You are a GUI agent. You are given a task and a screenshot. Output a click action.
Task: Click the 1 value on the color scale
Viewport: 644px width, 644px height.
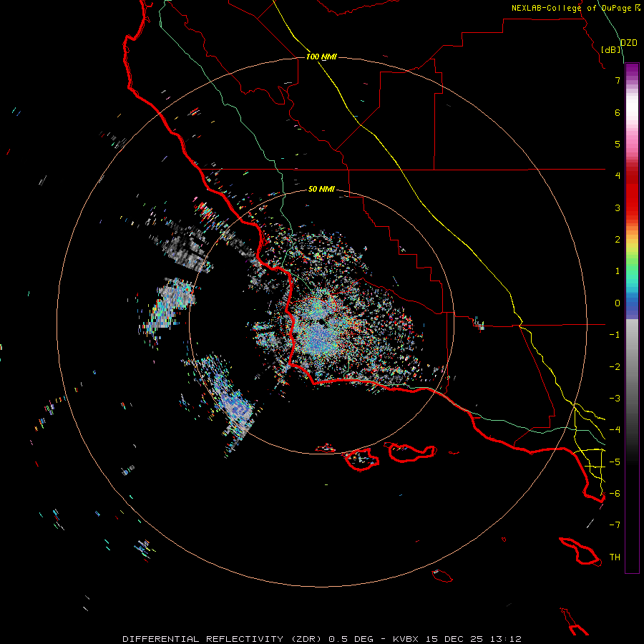[618, 271]
